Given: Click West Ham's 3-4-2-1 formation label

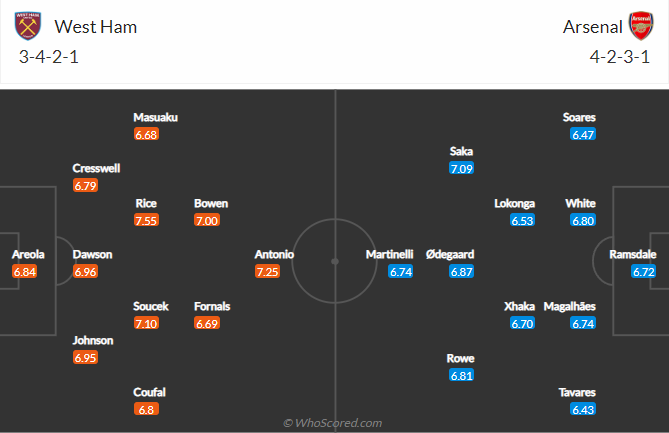Looking at the screenshot, I should coord(49,57).
